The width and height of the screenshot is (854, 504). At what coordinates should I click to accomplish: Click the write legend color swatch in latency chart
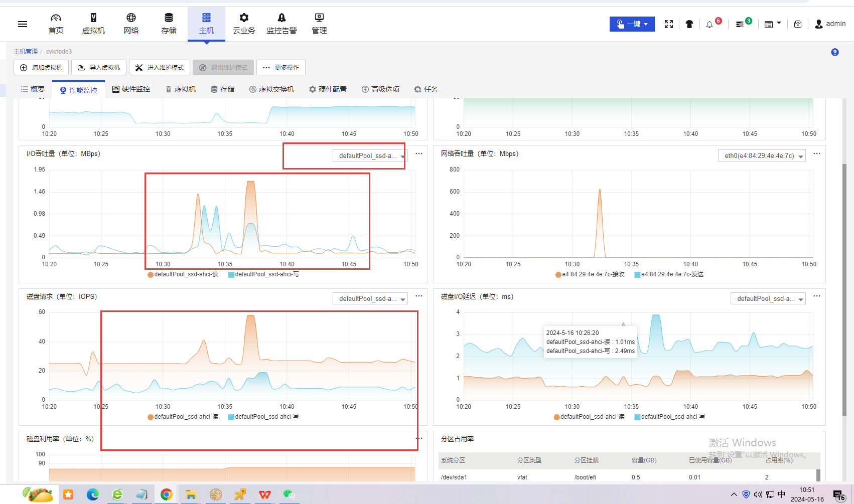[637, 417]
